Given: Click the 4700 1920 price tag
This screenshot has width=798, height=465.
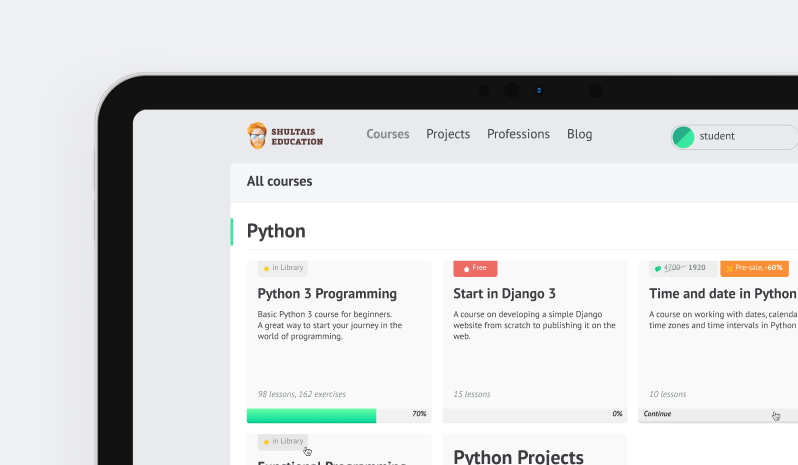Looking at the screenshot, I should click(683, 268).
